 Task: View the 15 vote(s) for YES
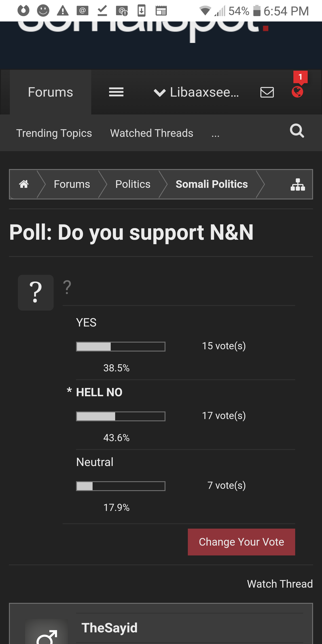[224, 346]
